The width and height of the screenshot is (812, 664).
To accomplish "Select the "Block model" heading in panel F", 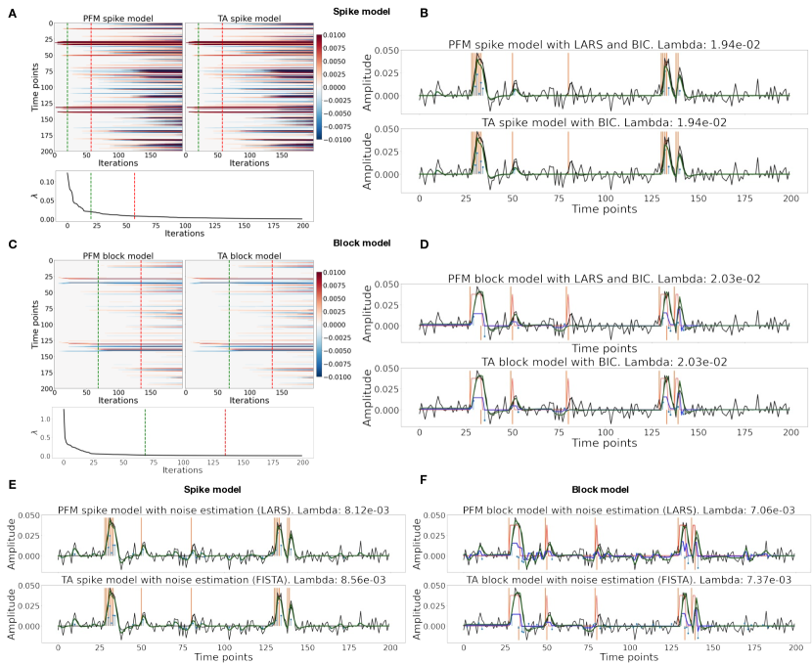I will pos(601,489).
